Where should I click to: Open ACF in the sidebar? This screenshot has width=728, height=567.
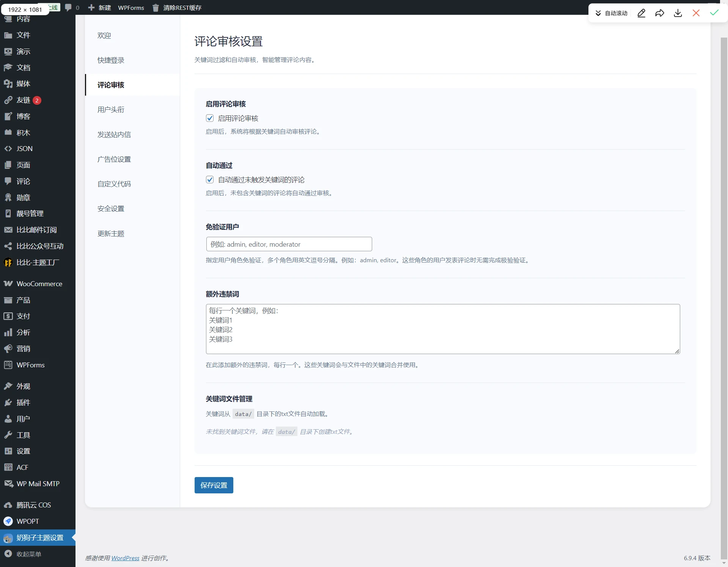pos(38,468)
